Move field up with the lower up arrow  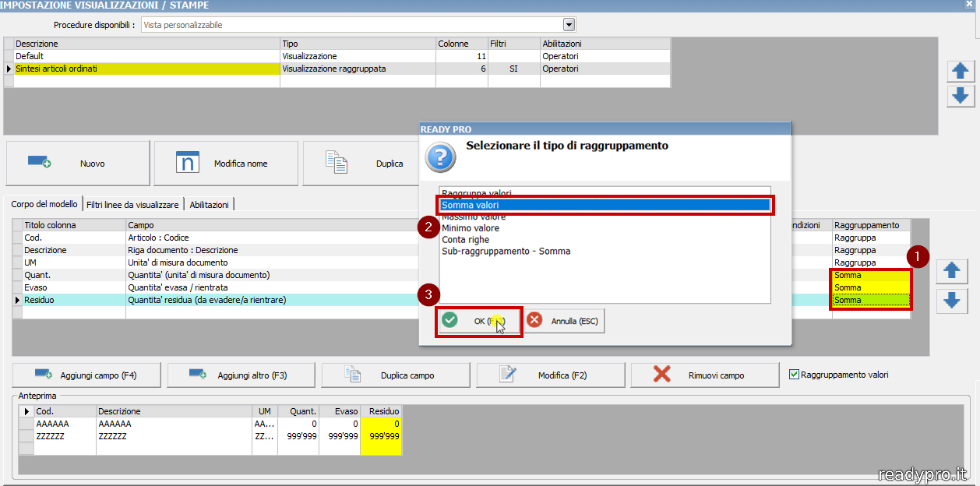click(950, 271)
